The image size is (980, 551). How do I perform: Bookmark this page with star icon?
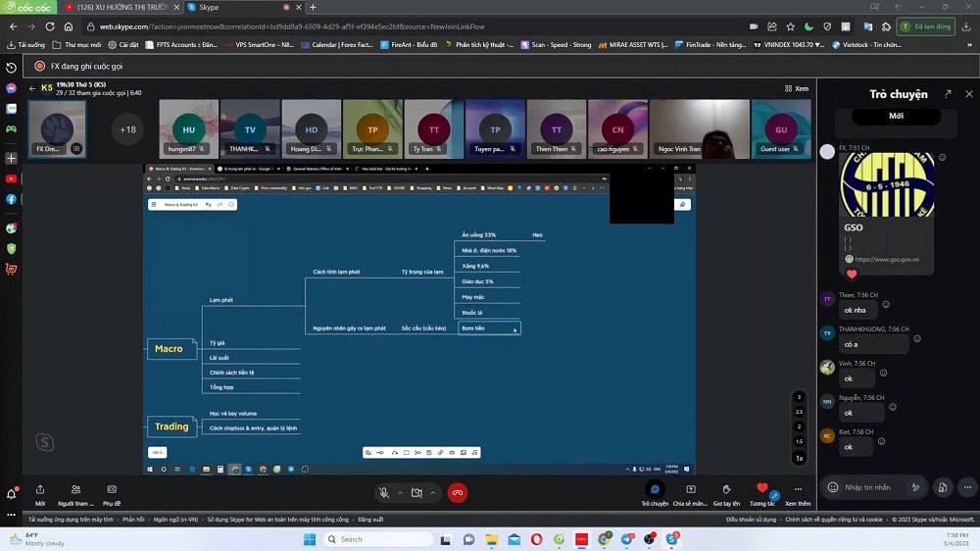[791, 26]
